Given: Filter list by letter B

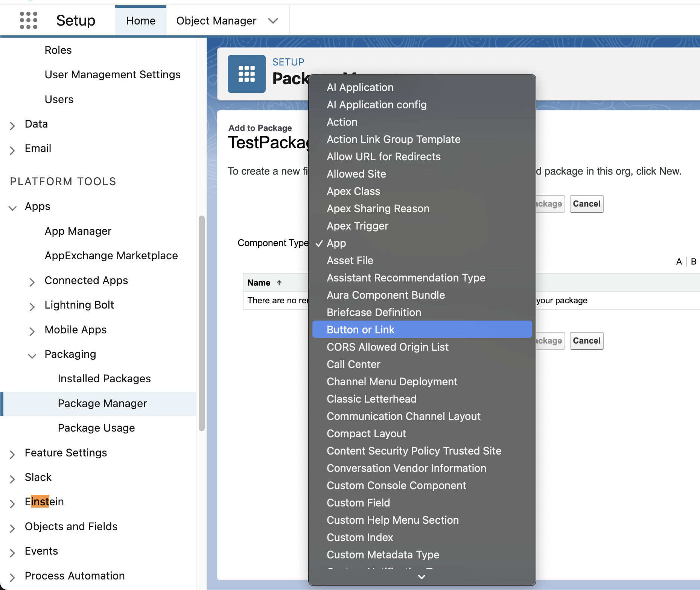Looking at the screenshot, I should (x=694, y=262).
